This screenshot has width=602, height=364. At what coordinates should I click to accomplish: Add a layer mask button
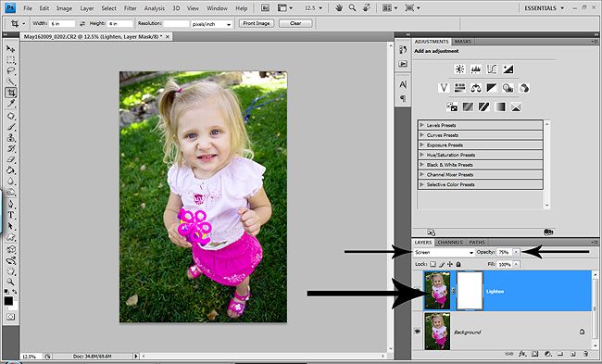click(534, 354)
